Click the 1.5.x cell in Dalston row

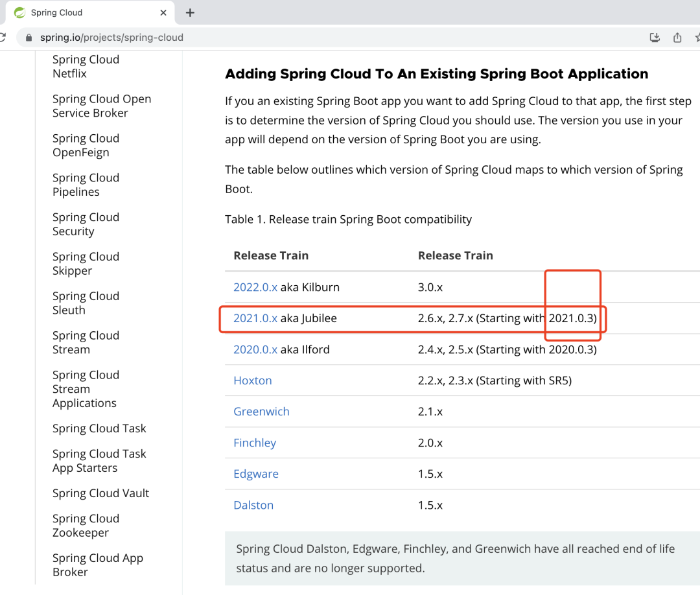[x=430, y=505]
